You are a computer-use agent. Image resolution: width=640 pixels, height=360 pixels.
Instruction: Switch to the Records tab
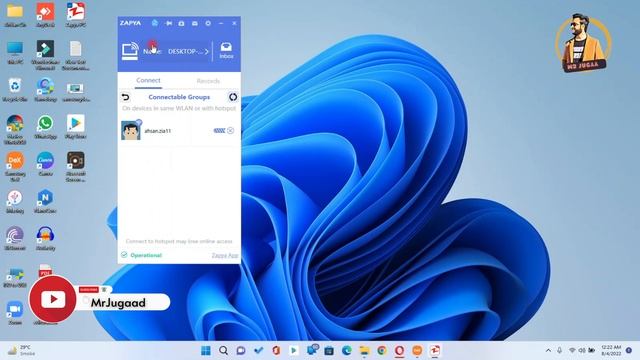click(x=208, y=81)
